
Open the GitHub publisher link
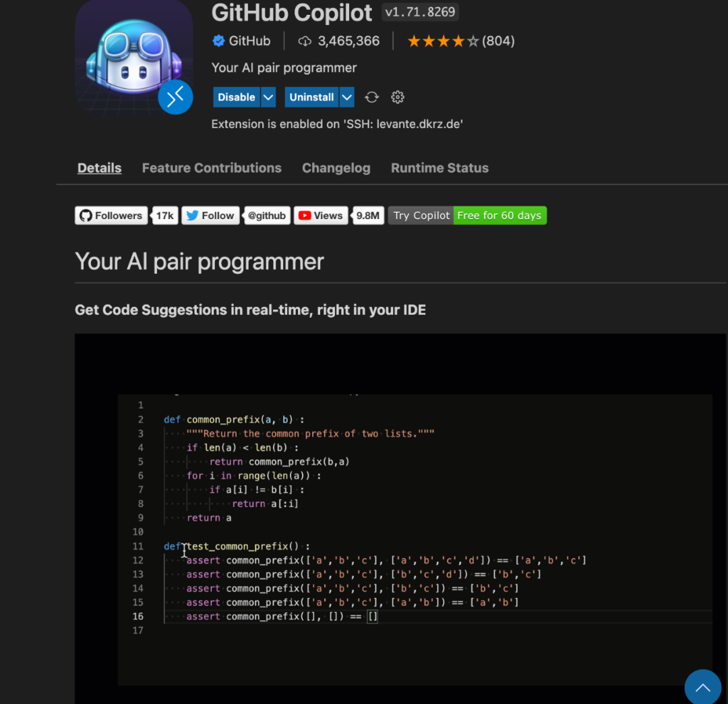(x=249, y=41)
